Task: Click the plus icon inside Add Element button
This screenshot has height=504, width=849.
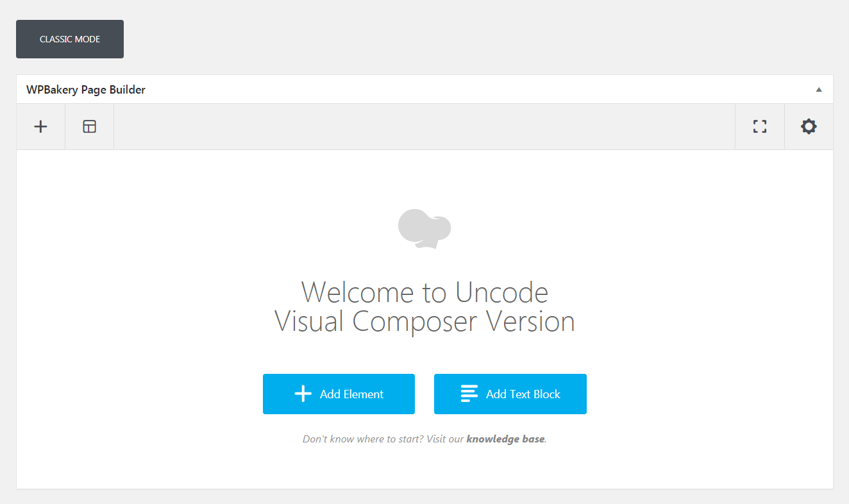Action: click(x=303, y=393)
